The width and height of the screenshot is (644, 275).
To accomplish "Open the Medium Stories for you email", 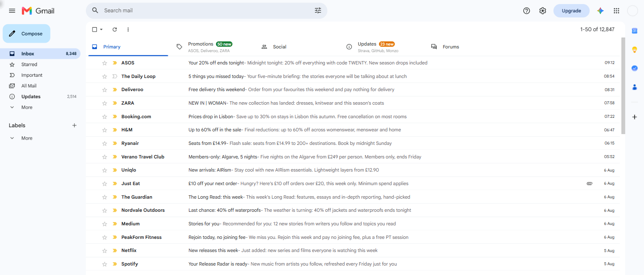I will point(353,224).
